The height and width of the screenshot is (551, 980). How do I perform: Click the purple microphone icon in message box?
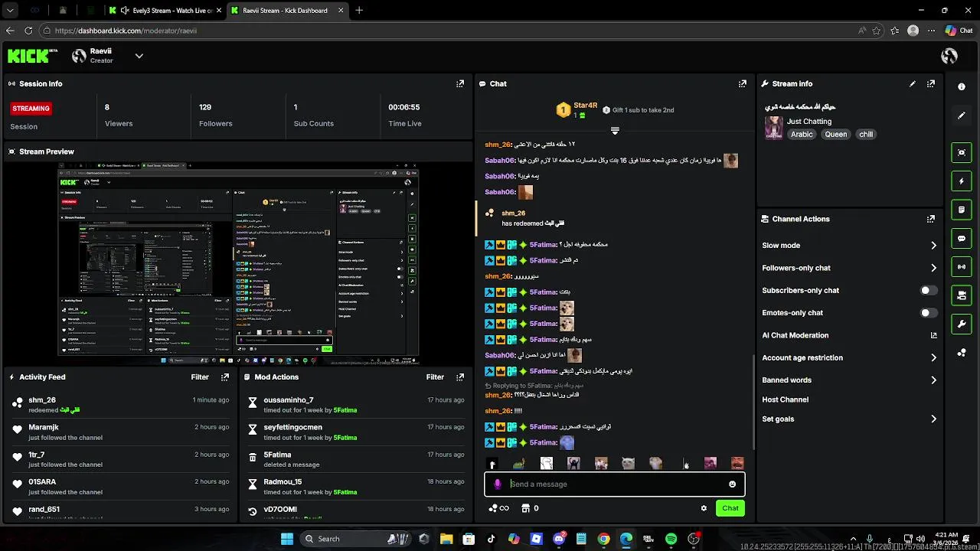(x=498, y=484)
